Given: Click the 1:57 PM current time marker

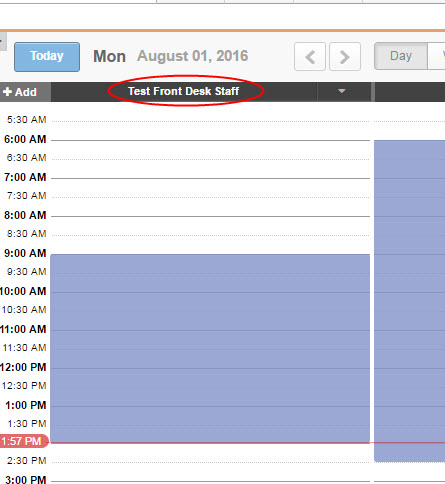Looking at the screenshot, I should click(23, 441).
